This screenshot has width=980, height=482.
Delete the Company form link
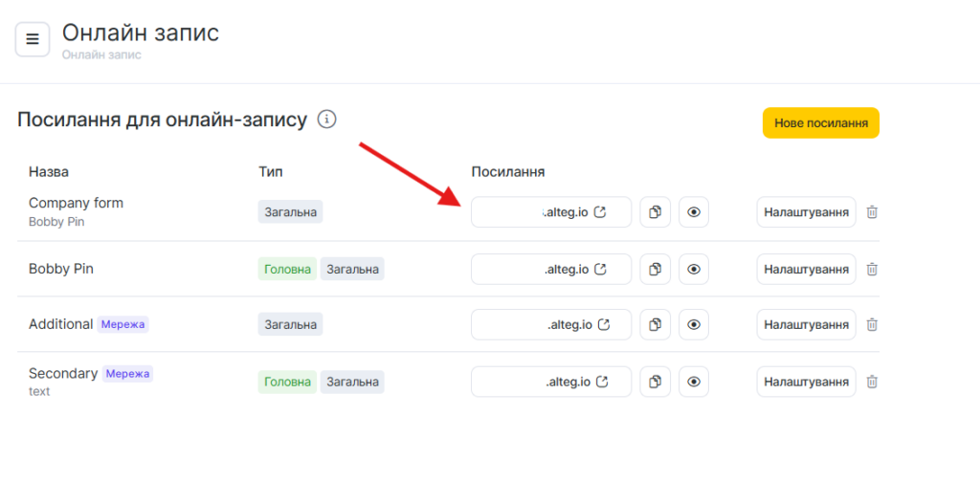(872, 212)
